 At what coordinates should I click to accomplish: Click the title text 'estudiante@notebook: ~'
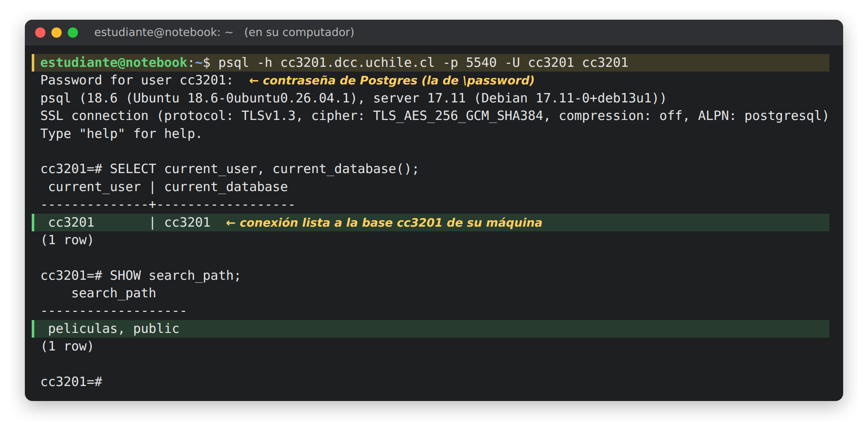pyautogui.click(x=164, y=33)
